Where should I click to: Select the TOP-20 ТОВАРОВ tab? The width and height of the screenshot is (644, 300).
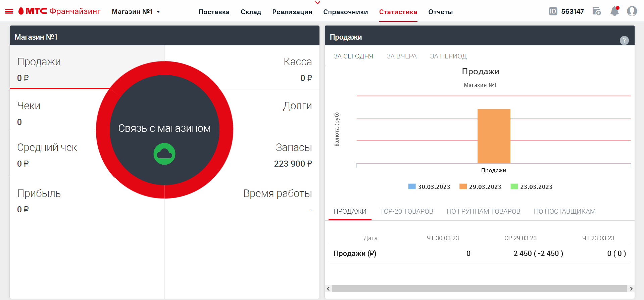(x=406, y=211)
